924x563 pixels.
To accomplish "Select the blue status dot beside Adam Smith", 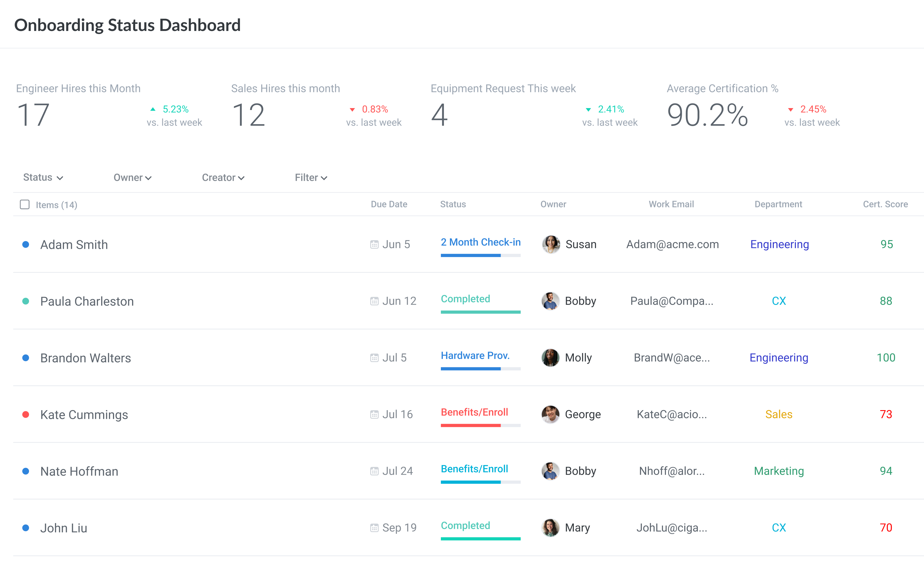I will click(x=26, y=244).
